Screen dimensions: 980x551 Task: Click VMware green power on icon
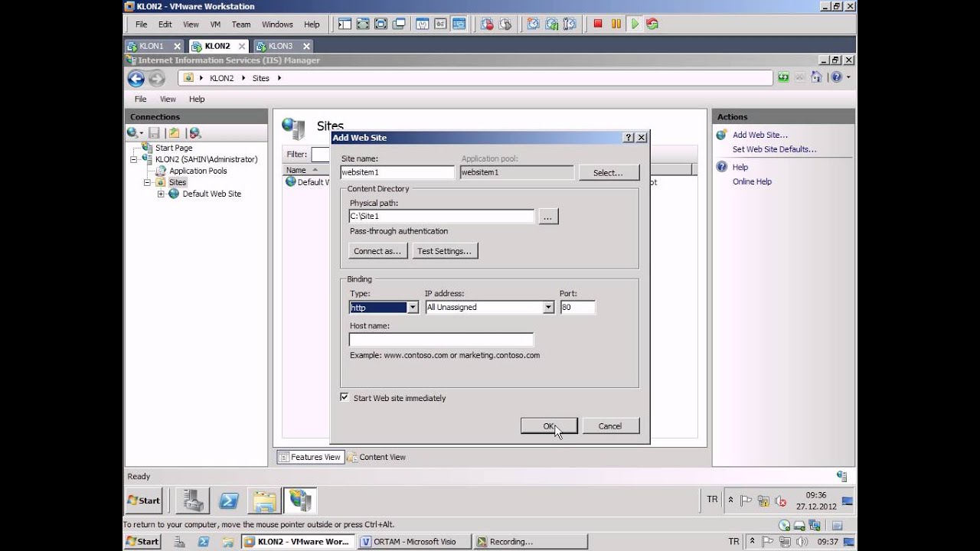click(635, 24)
